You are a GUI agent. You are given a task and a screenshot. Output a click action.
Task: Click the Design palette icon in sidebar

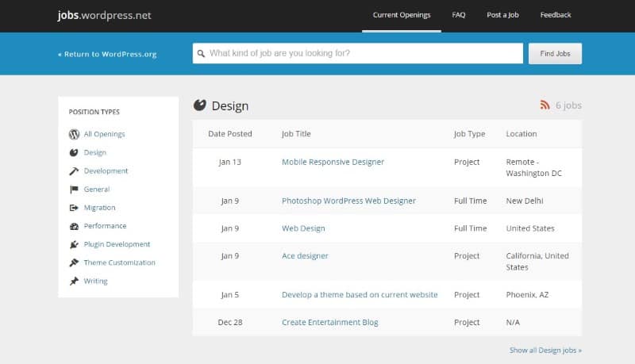(74, 152)
